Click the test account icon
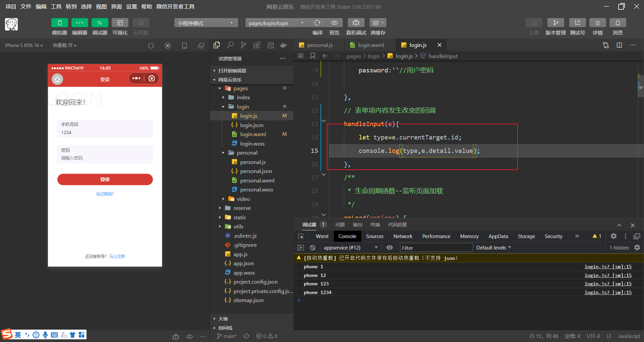Screen dimensions: 644x342 pyautogui.click(x=578, y=23)
